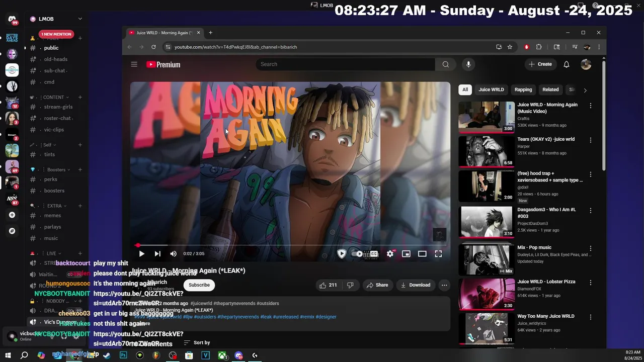Go to YouTube Premium home logo
The height and width of the screenshot is (362, 644).
coord(163,64)
